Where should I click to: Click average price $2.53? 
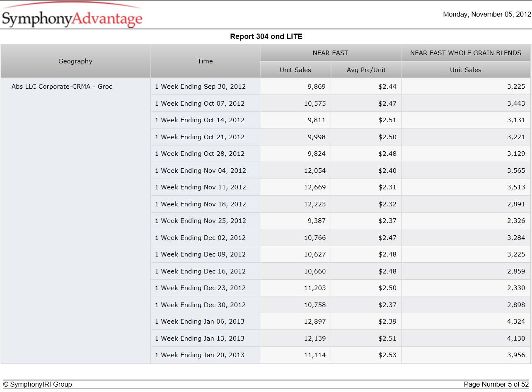[387, 355]
